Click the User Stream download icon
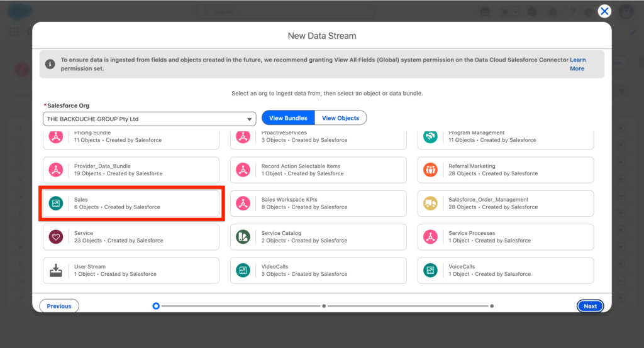The image size is (644, 348). coord(56,270)
